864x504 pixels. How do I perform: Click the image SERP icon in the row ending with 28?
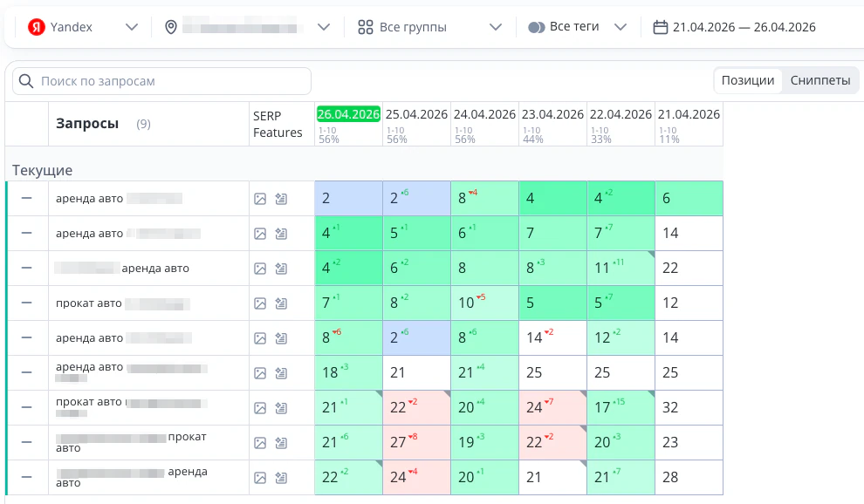click(260, 478)
